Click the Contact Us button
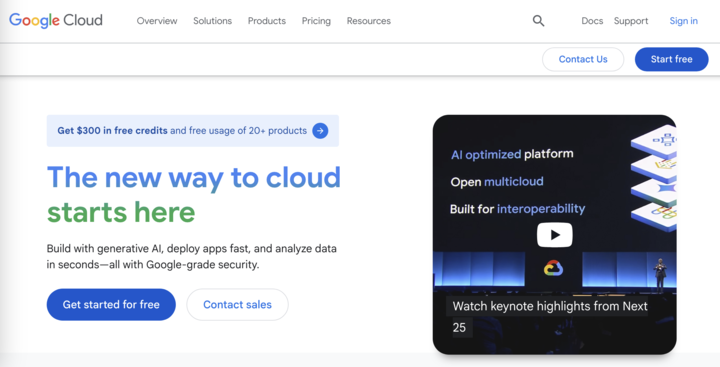 click(583, 59)
